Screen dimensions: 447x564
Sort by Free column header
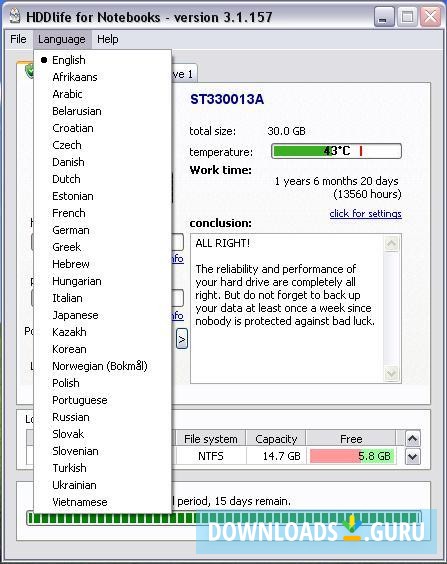351,439
